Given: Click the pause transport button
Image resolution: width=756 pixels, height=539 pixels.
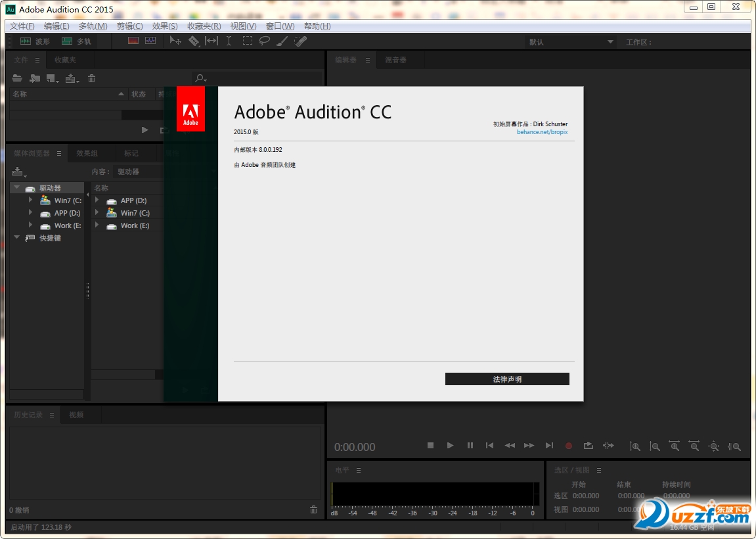Looking at the screenshot, I should click(x=470, y=446).
